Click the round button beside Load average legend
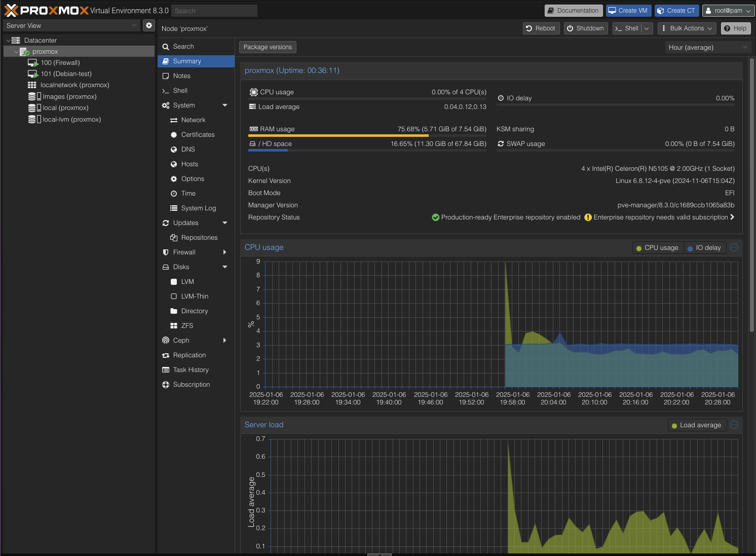The height and width of the screenshot is (556, 756). coord(734,425)
